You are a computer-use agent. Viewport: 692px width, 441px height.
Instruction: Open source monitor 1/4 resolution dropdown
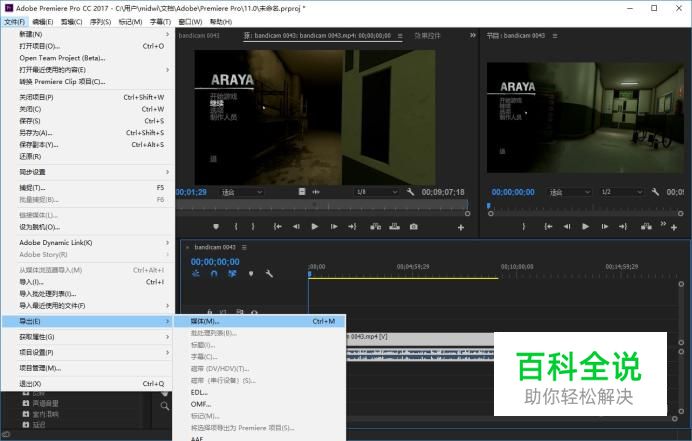pyautogui.click(x=377, y=192)
